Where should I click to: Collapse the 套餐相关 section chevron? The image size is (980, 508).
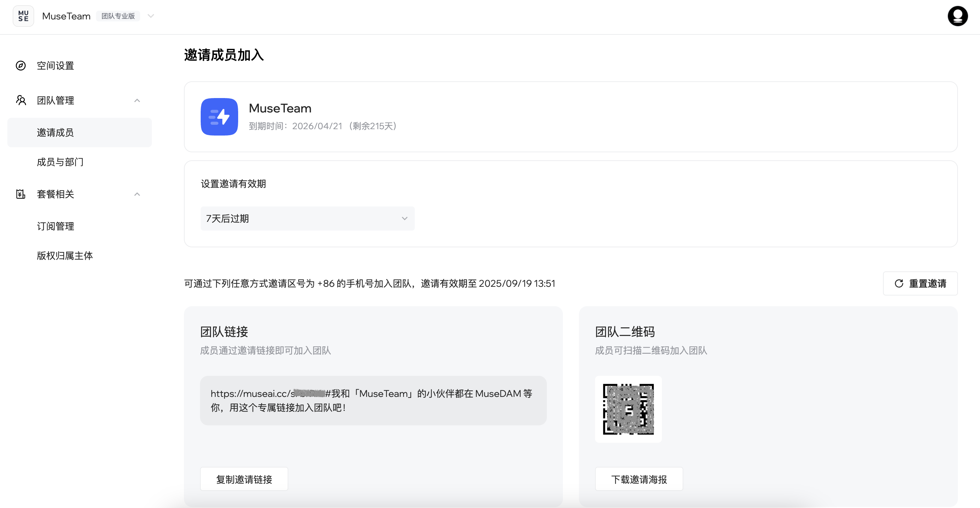click(137, 194)
